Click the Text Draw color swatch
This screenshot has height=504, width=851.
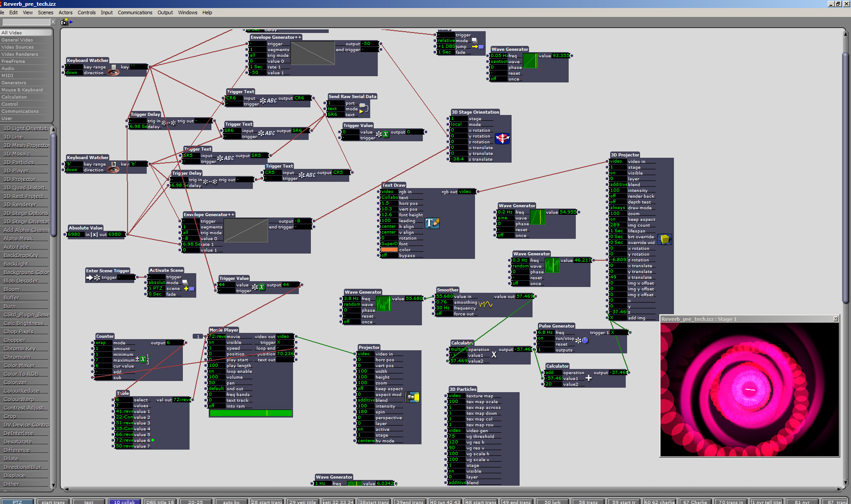pyautogui.click(x=389, y=250)
